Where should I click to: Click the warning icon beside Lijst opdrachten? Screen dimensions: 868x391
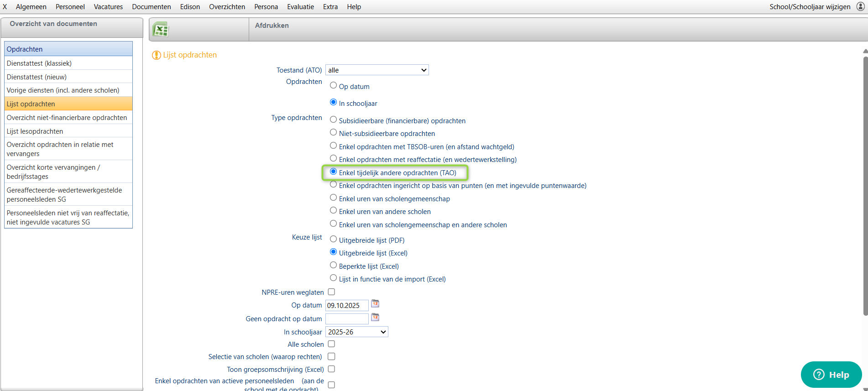coord(156,55)
